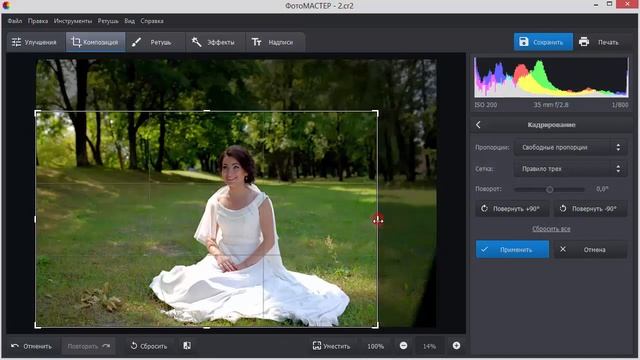Viewport: 640px width, 360px height.
Task: Click the left edge crop handle
Action: 36,220
